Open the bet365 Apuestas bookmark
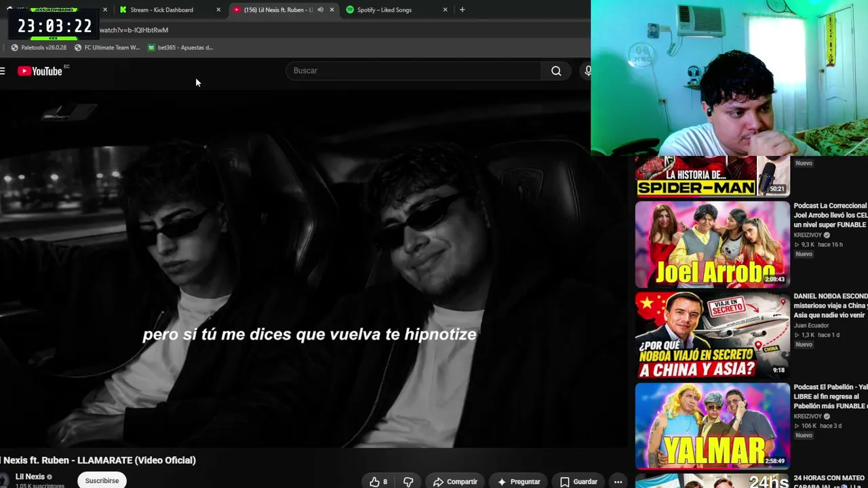This screenshot has height=488, width=868. 180,47
